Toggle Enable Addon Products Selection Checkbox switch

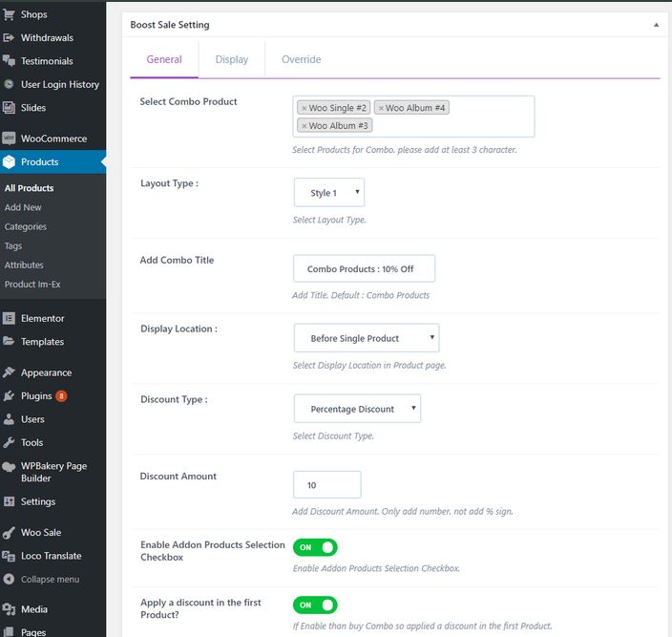point(315,547)
